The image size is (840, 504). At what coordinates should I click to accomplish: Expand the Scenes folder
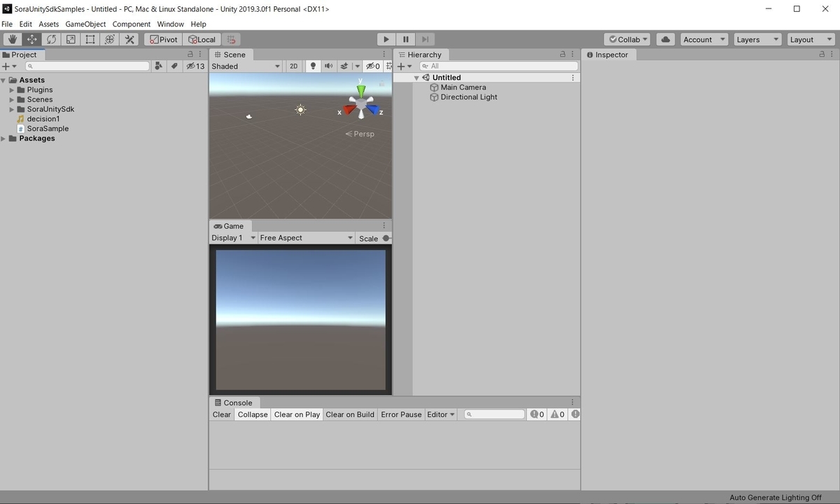point(12,99)
